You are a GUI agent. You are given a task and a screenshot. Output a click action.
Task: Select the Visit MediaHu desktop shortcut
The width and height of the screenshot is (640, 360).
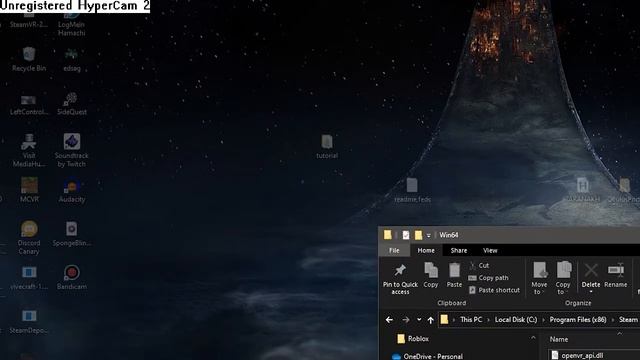click(x=29, y=150)
